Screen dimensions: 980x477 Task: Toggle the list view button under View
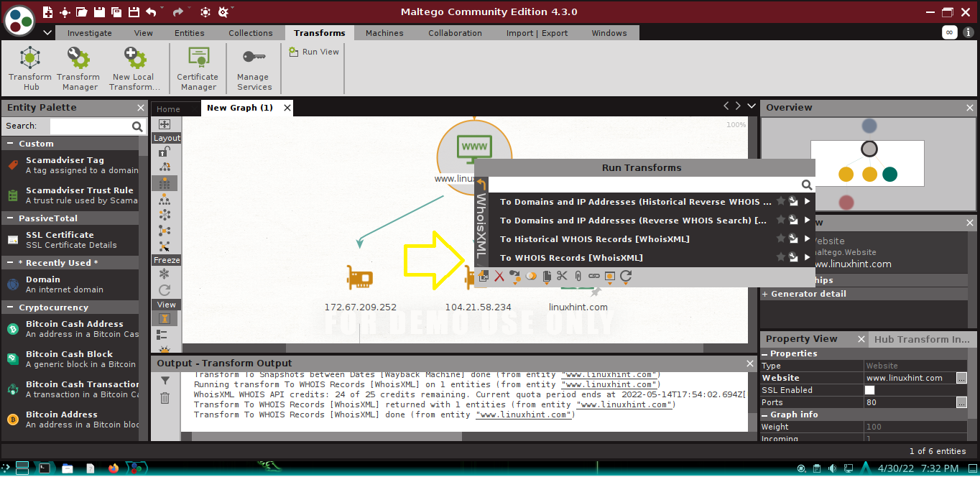(x=162, y=334)
